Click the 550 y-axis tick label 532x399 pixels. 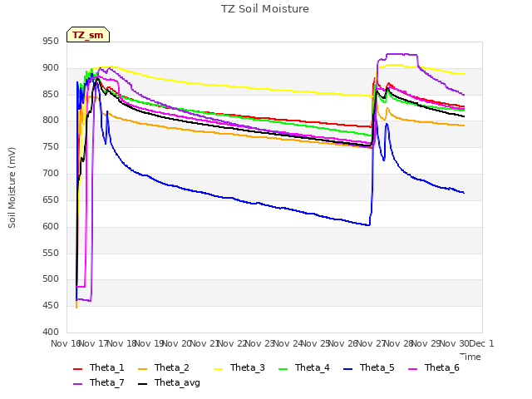[51, 253]
